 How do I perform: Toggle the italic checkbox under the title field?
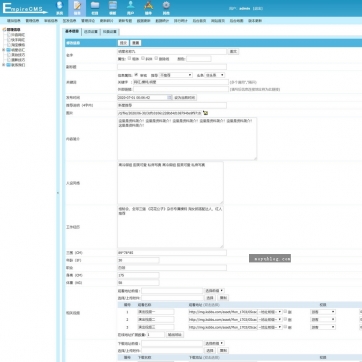tap(143, 58)
